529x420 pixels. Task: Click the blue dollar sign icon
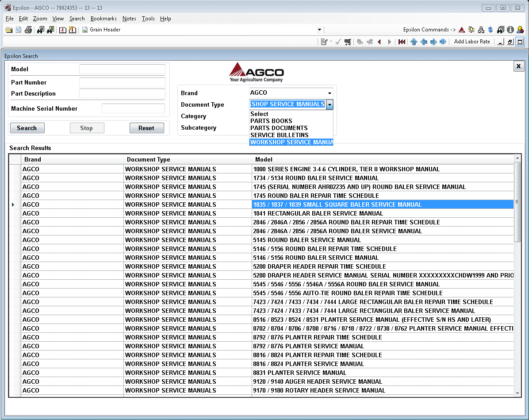point(491,30)
